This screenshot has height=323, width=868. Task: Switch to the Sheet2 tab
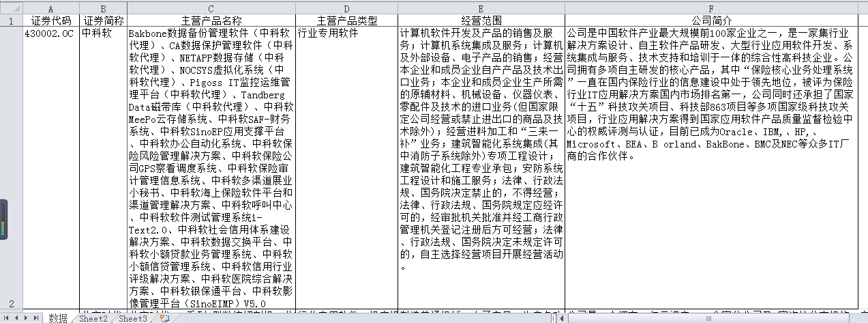point(93,318)
